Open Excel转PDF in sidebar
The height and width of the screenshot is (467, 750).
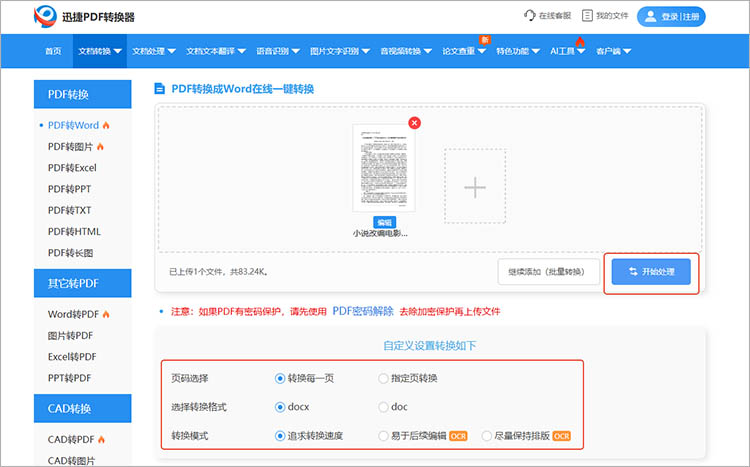[72, 356]
